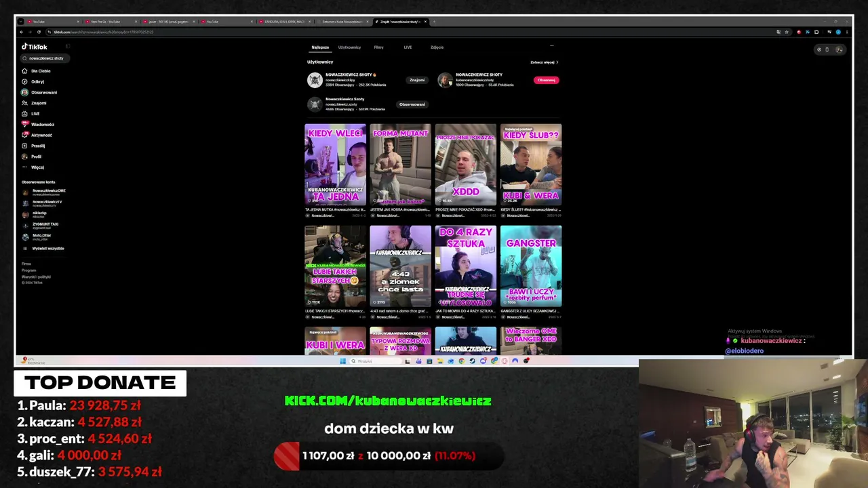Expand Zobacz więcej users list
868x488 pixels.
[x=545, y=62]
